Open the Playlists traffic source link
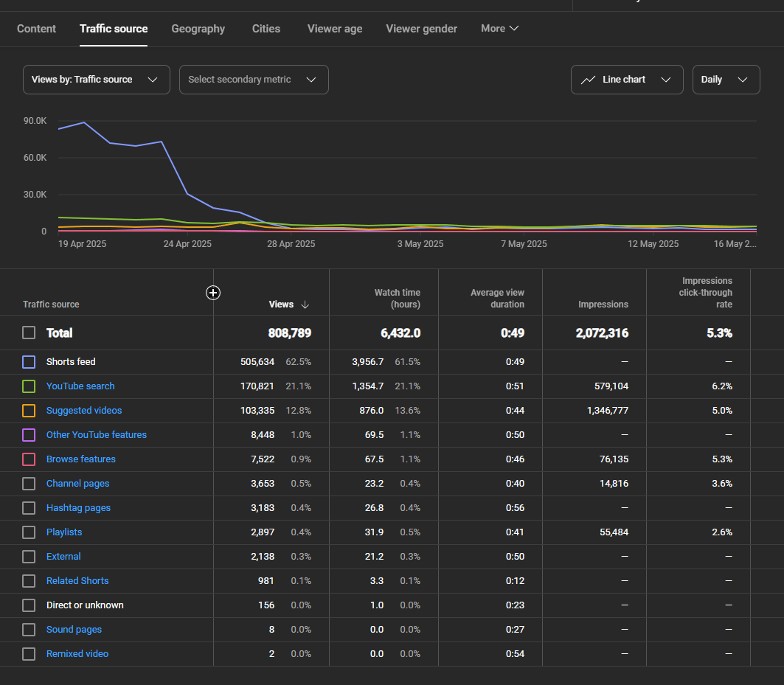This screenshot has width=784, height=685. [64, 532]
